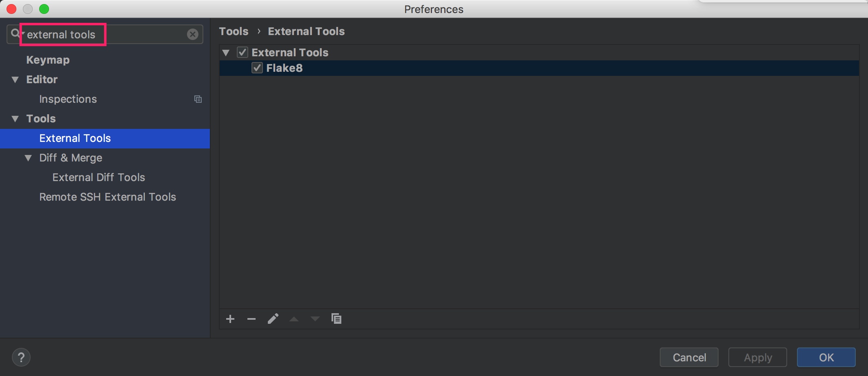Select Keymap in the settings tree
This screenshot has height=376, width=868.
click(x=48, y=60)
